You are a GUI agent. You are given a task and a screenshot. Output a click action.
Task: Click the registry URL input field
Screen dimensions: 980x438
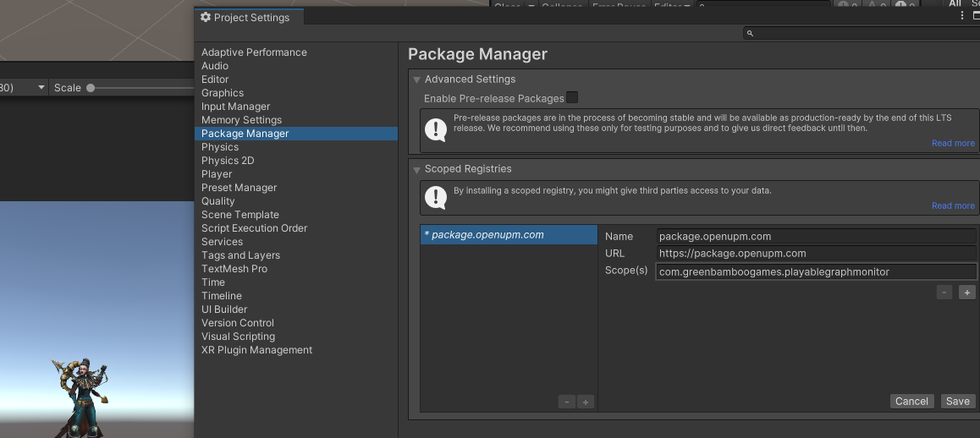[x=816, y=254]
